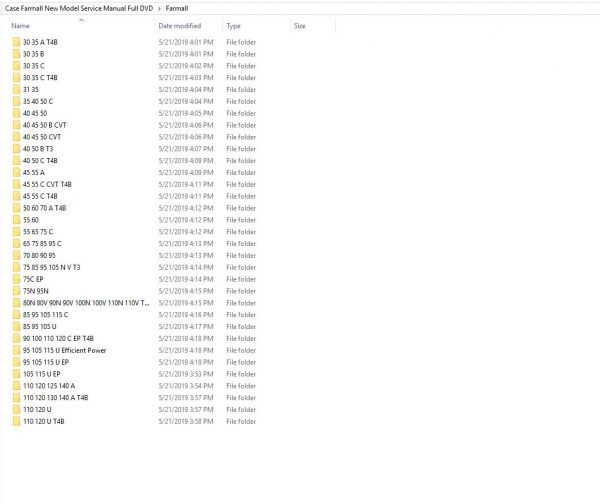The height and width of the screenshot is (504, 600).
Task: Click folder icon of 110 120 125 140 A
Action: pyautogui.click(x=16, y=386)
